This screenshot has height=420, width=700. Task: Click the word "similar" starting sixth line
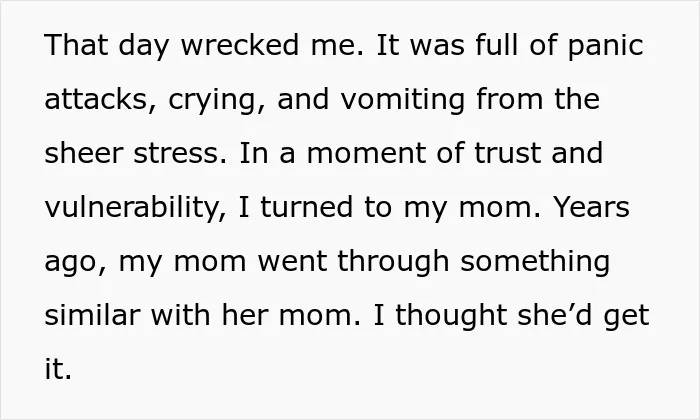click(x=92, y=315)
